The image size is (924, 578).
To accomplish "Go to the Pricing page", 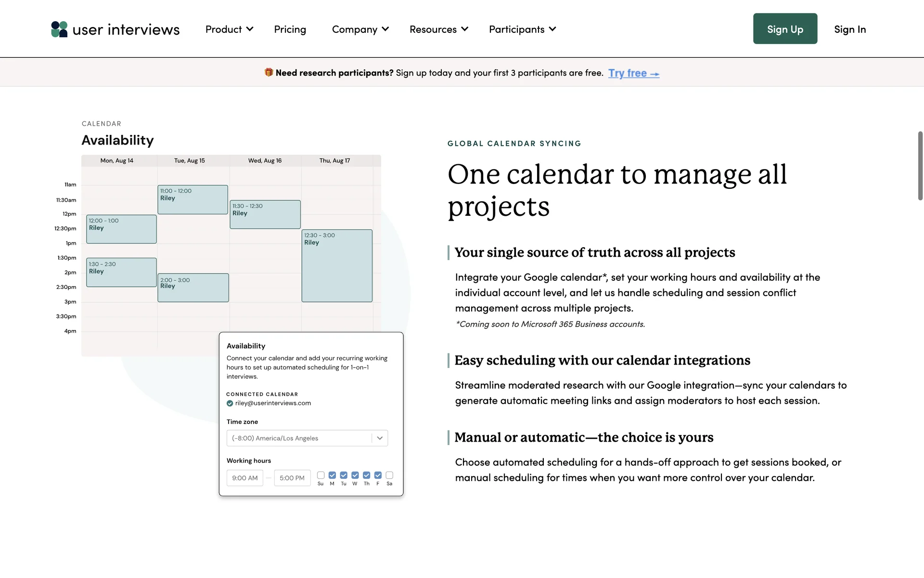I will pyautogui.click(x=290, y=29).
